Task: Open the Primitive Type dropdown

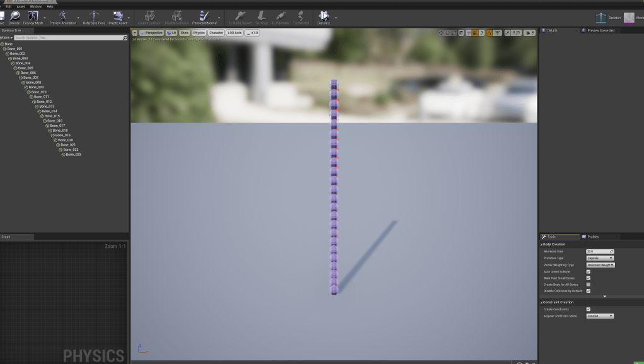Action: click(x=600, y=258)
